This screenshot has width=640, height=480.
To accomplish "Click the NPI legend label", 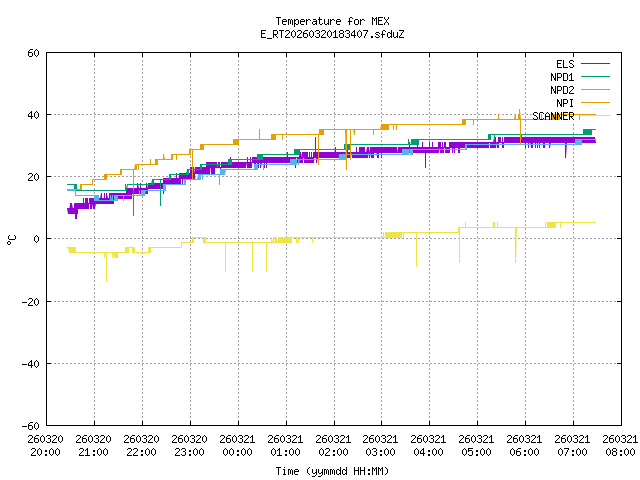I will tap(565, 103).
